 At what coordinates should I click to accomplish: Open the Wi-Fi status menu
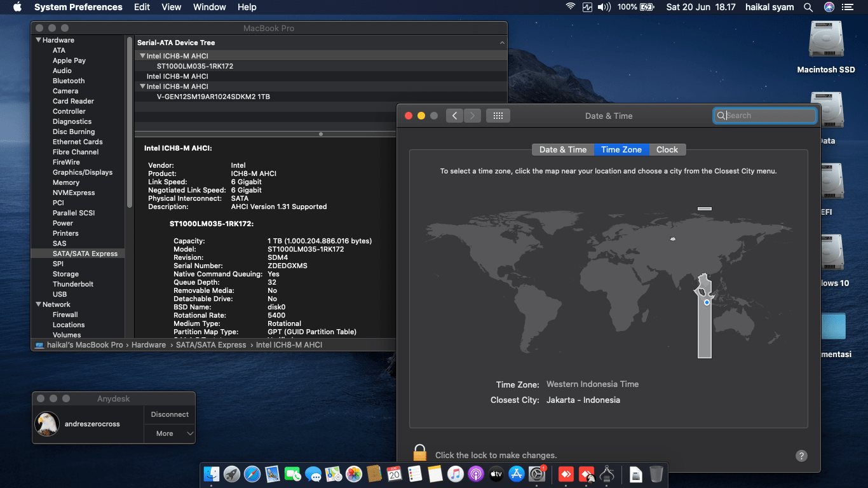pyautogui.click(x=571, y=7)
